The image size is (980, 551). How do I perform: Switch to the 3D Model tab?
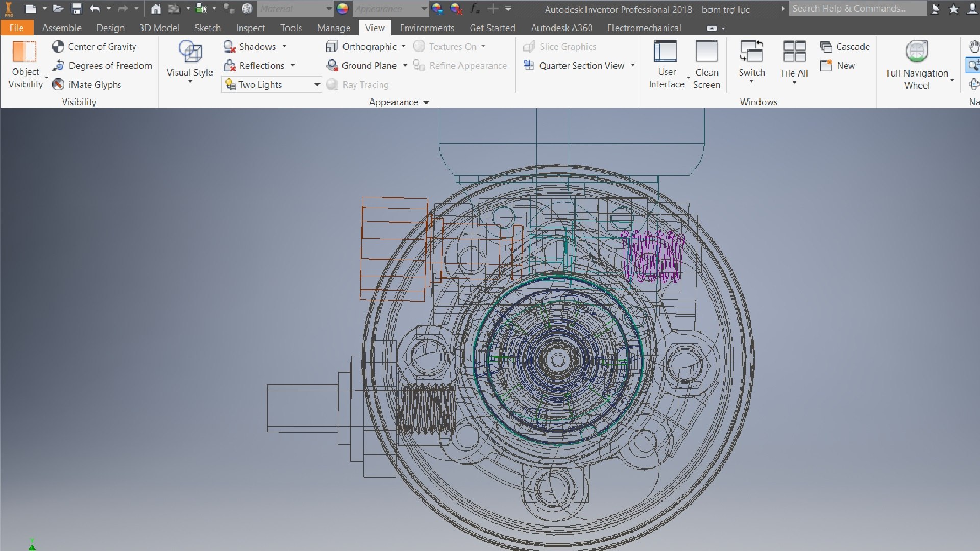159,28
